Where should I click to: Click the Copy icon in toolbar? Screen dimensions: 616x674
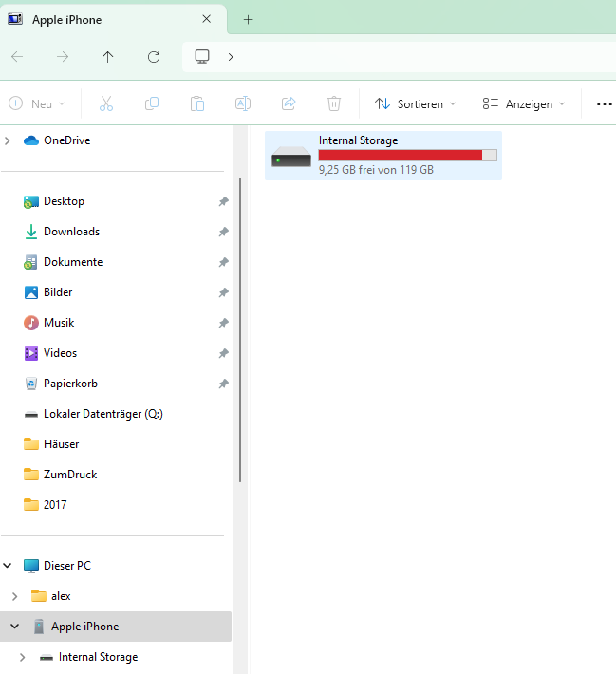point(152,103)
